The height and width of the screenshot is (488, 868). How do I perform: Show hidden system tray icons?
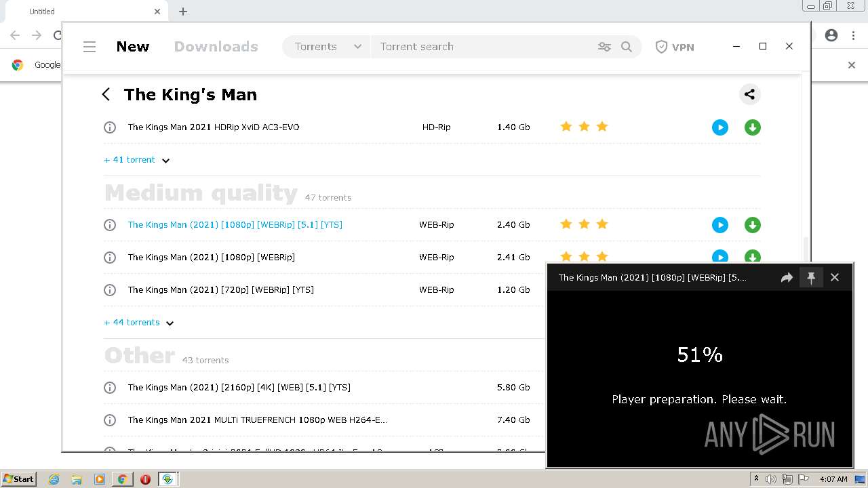tap(756, 479)
